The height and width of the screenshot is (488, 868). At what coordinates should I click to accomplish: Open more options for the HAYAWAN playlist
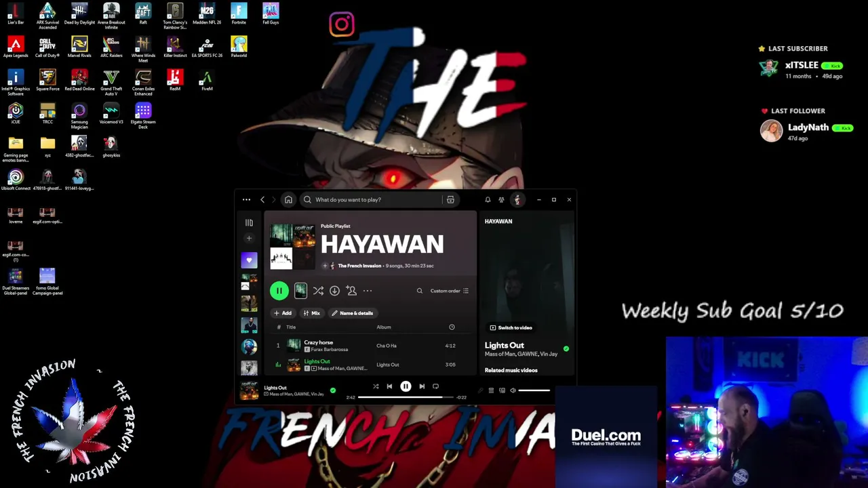368,291
